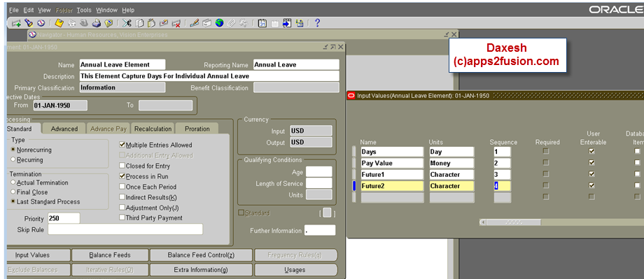Enable Adjustment Only(J) checkbox
This screenshot has width=644, height=279.
point(122,208)
